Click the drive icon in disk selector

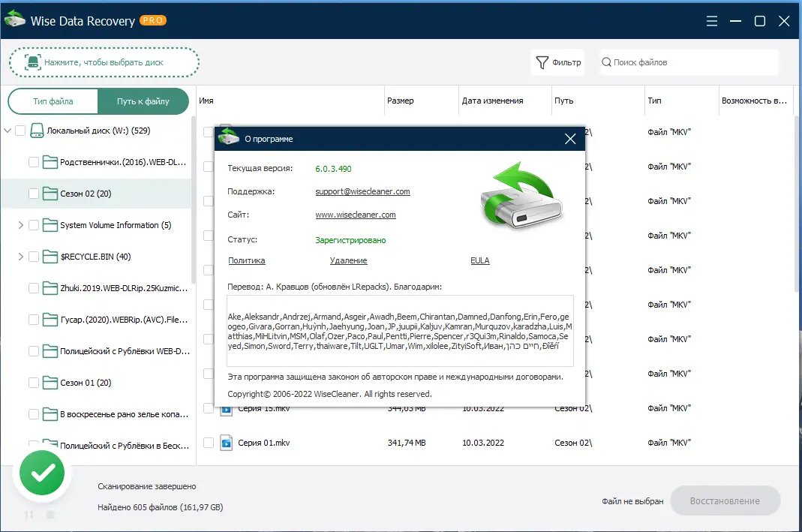tap(33, 62)
